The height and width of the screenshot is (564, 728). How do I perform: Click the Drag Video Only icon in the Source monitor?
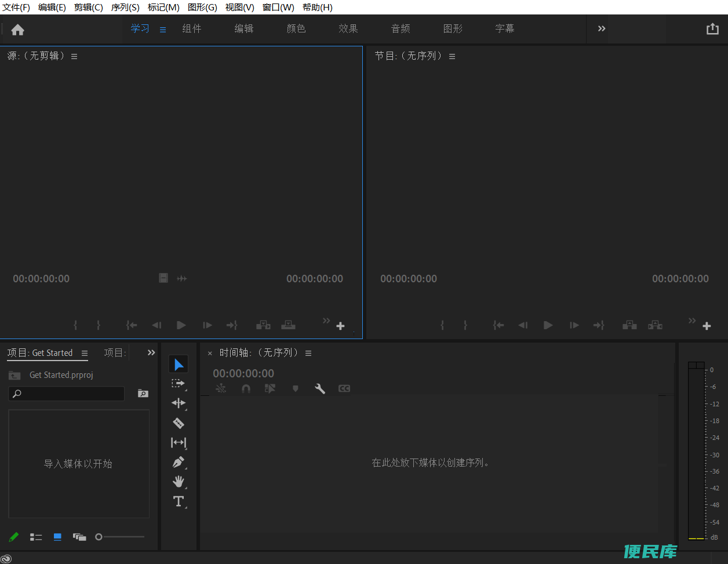163,278
